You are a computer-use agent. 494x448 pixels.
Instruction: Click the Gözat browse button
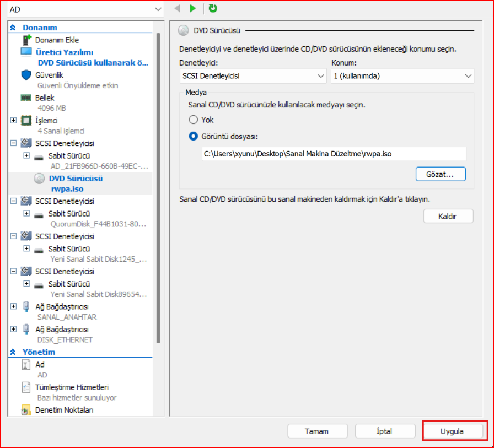(x=441, y=174)
